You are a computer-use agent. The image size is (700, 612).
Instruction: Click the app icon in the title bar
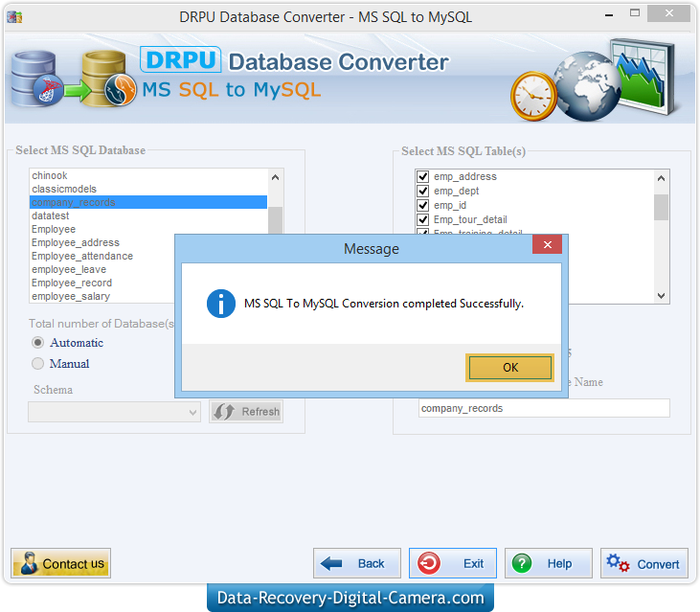tap(14, 17)
